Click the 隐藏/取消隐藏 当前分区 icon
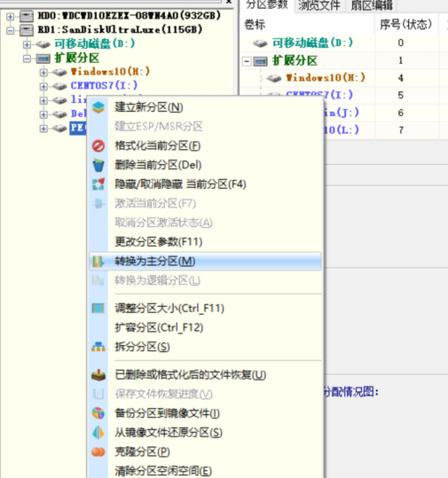This screenshot has width=448, height=478. coord(98,184)
